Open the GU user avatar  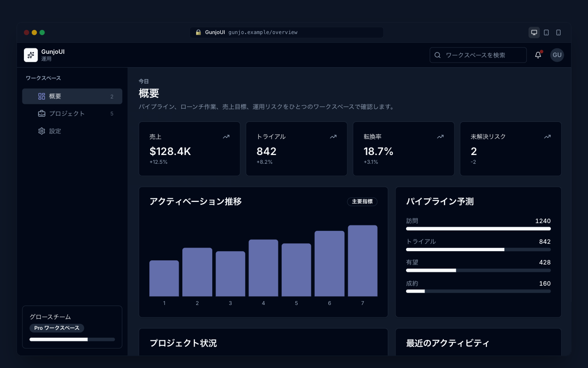(557, 55)
